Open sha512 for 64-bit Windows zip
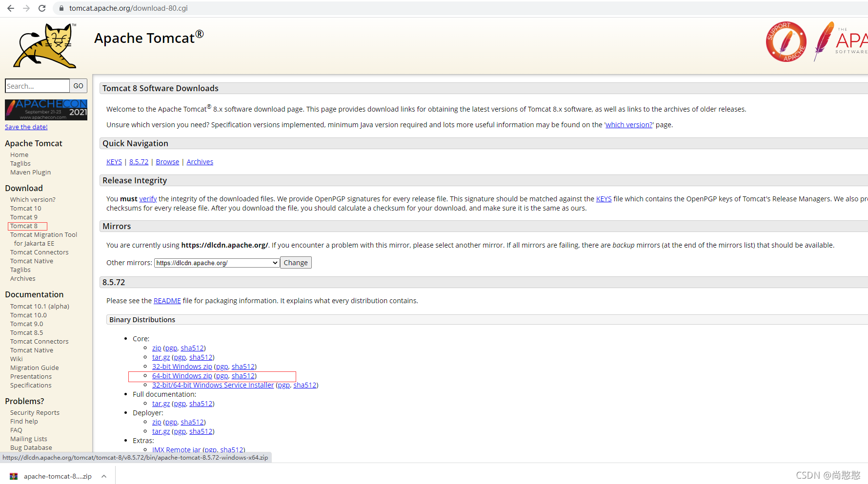 243,376
